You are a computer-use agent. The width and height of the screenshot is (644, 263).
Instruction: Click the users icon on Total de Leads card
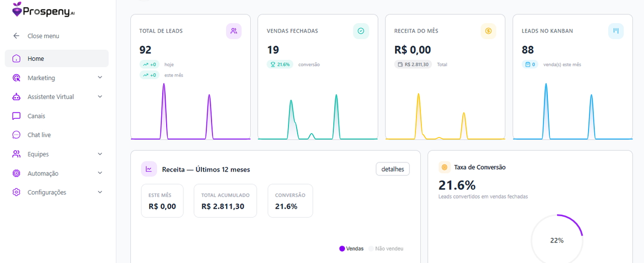click(x=234, y=31)
